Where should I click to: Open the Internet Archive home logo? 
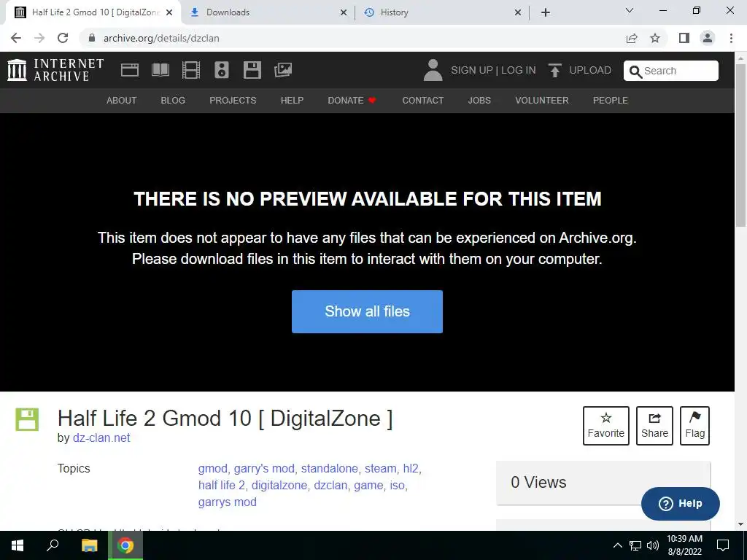(x=55, y=70)
